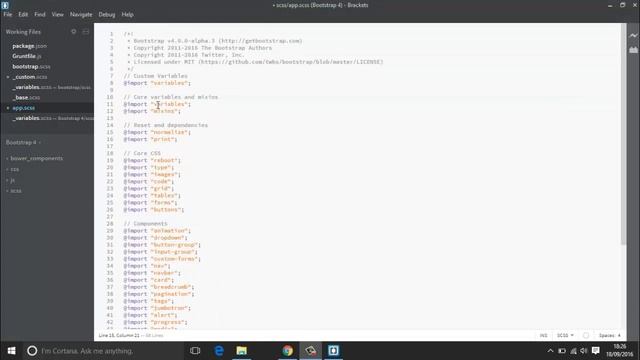Open the Extension Manager icon
Image resolution: width=640 pixels, height=360 pixels.
[633, 50]
